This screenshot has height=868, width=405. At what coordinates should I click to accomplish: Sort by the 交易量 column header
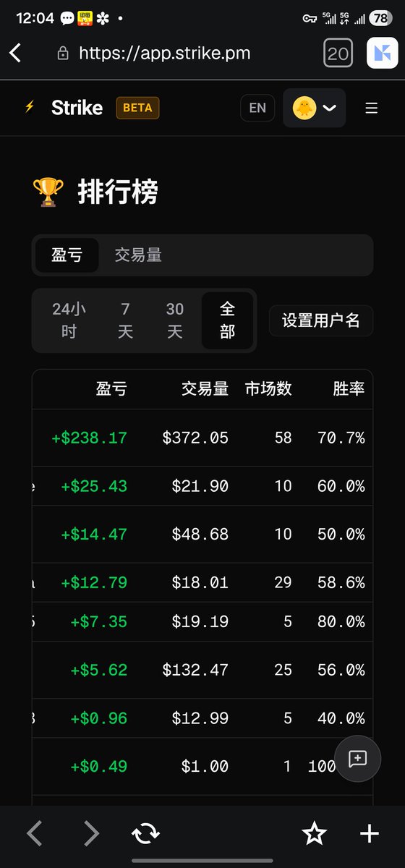point(205,388)
